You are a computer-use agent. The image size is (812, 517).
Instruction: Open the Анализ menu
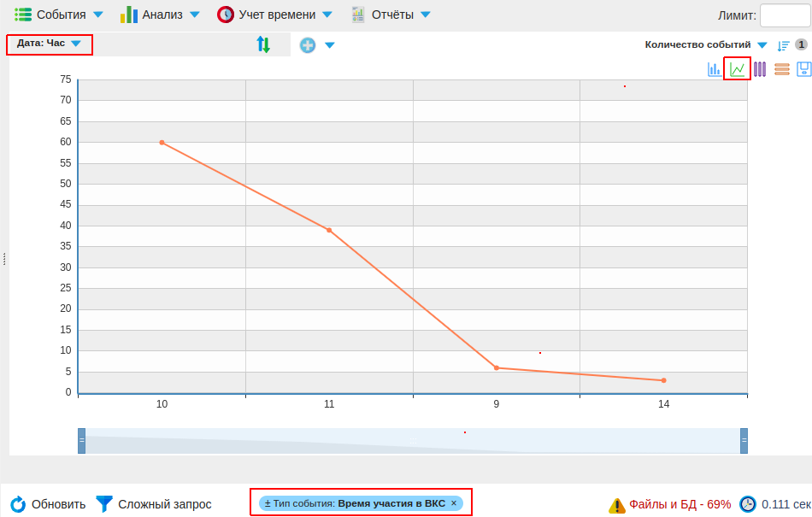[x=161, y=15]
